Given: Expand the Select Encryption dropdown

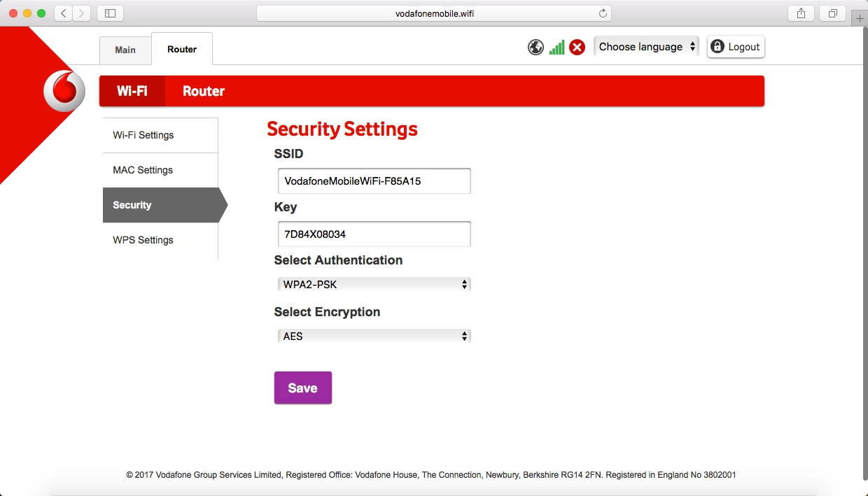Looking at the screenshot, I should pos(374,336).
